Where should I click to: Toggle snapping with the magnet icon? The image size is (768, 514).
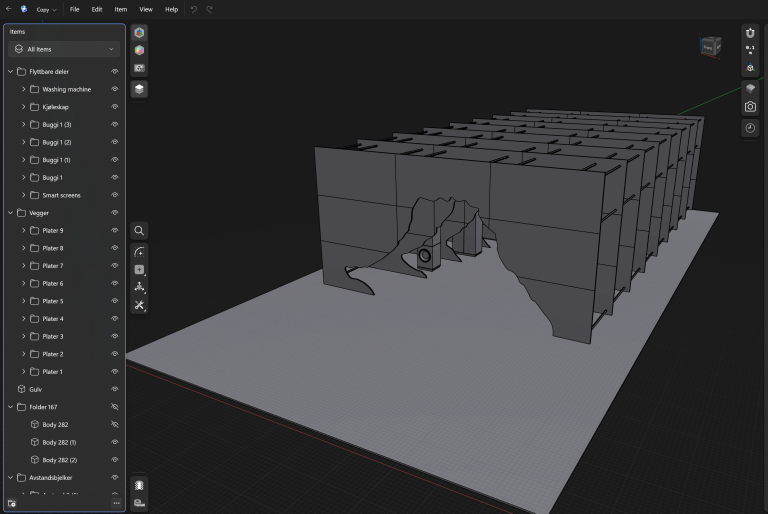(750, 33)
